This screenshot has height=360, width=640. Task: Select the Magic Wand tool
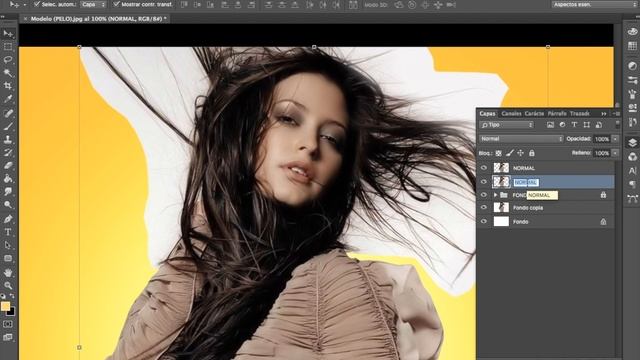coord(8,73)
